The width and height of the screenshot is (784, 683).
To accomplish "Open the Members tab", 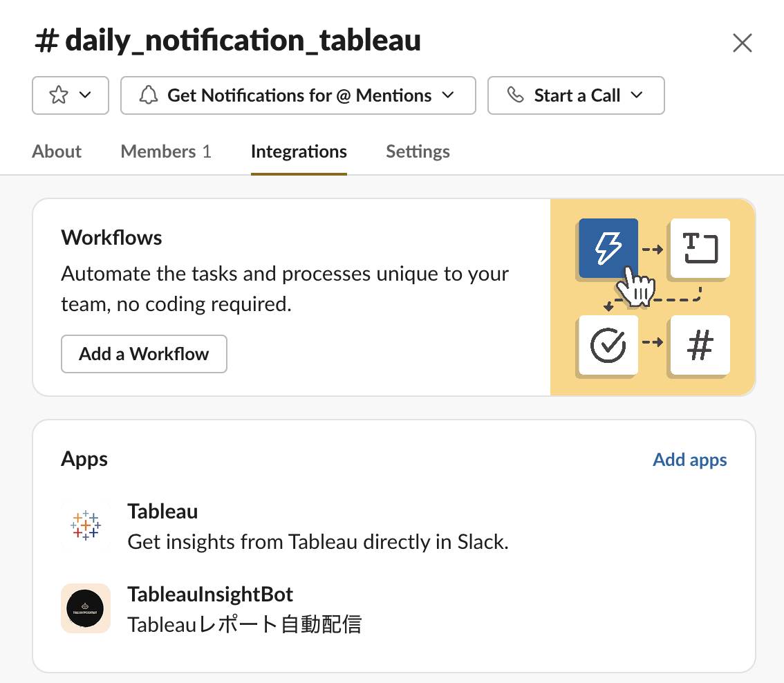I will [166, 151].
